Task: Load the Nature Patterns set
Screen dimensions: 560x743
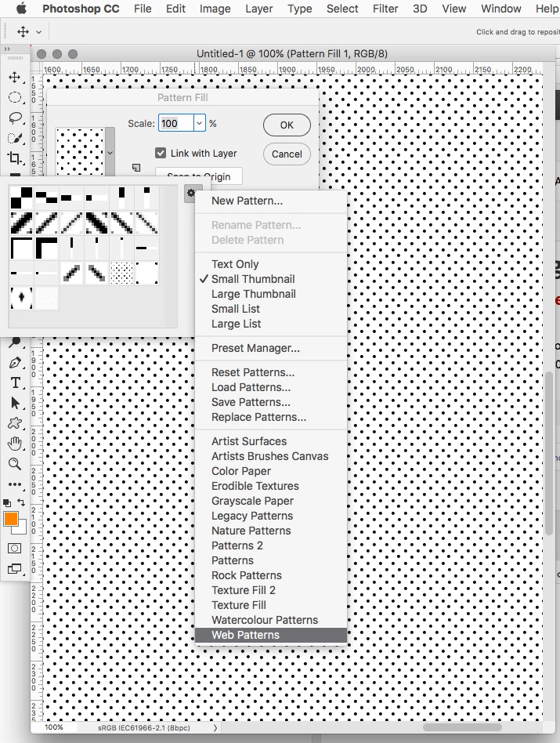Action: tap(271, 531)
